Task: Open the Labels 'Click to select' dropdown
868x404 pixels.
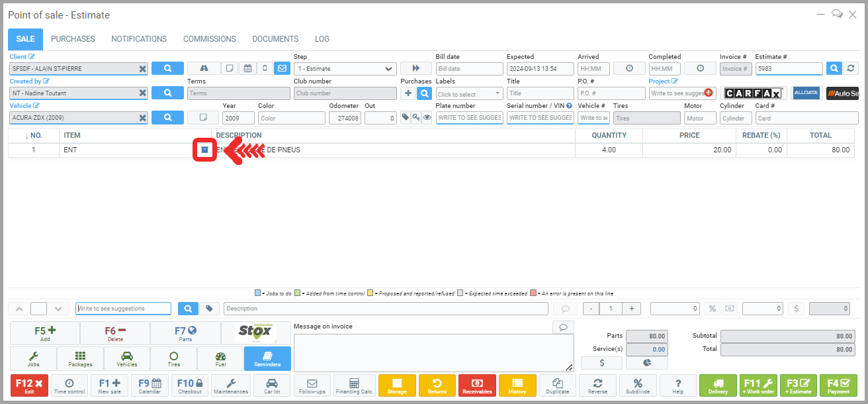Action: point(469,94)
